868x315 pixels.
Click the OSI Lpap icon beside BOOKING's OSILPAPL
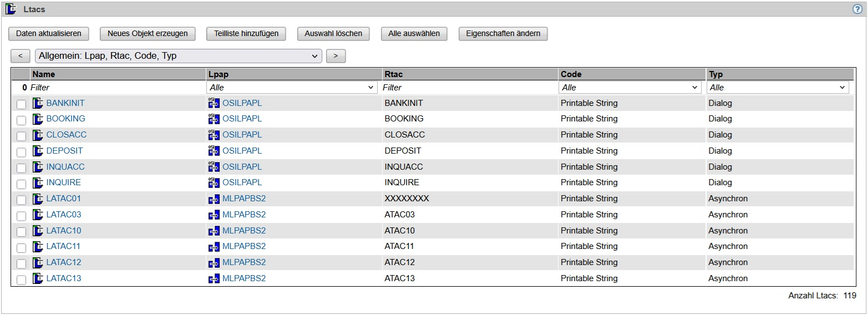pos(214,119)
